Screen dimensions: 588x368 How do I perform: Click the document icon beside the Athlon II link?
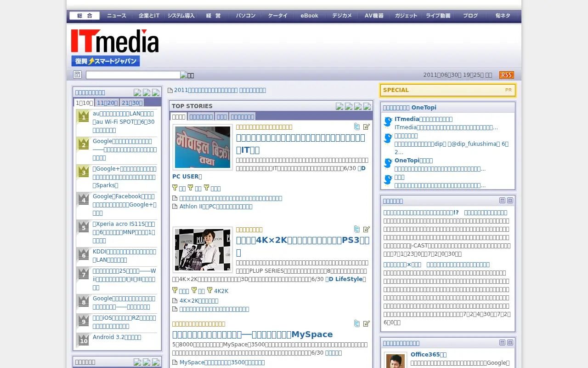pos(175,207)
